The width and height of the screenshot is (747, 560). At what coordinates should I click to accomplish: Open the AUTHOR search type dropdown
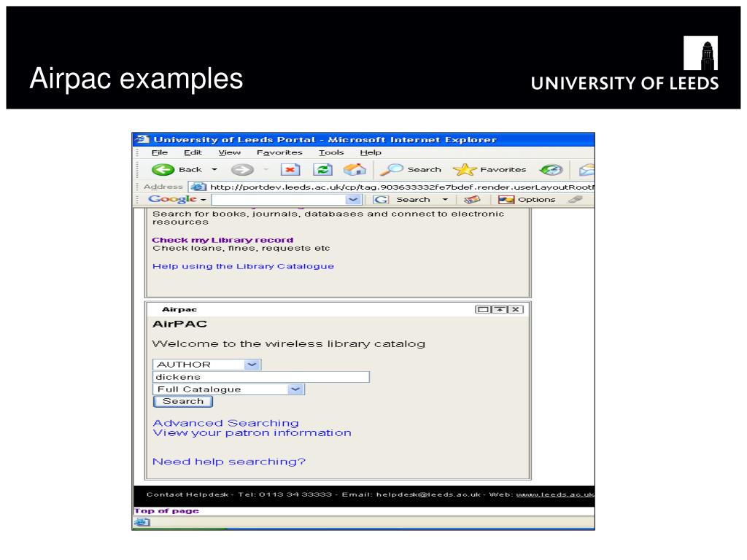(x=252, y=365)
